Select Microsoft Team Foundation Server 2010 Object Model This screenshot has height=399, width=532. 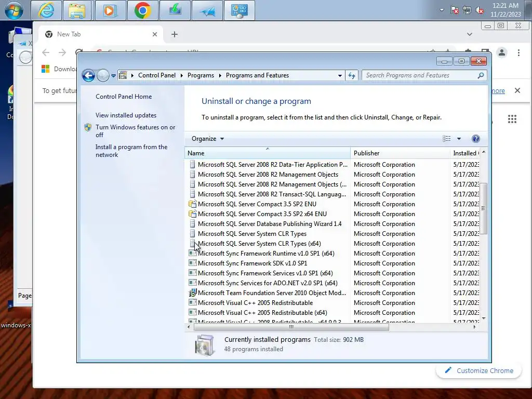pyautogui.click(x=272, y=293)
